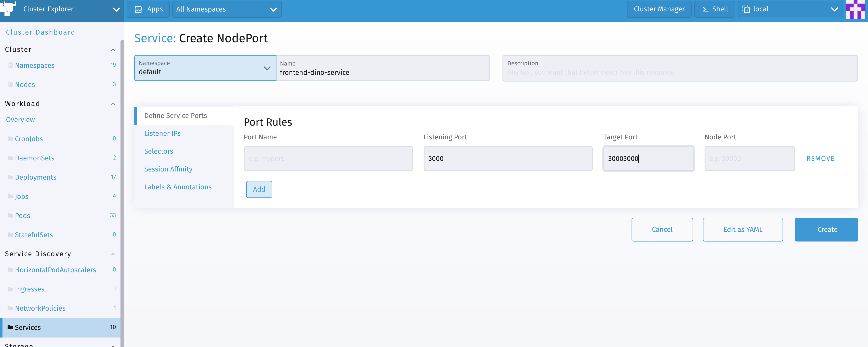This screenshot has height=347, width=868.
Task: Click the Edit as YAML button
Action: [x=742, y=230]
